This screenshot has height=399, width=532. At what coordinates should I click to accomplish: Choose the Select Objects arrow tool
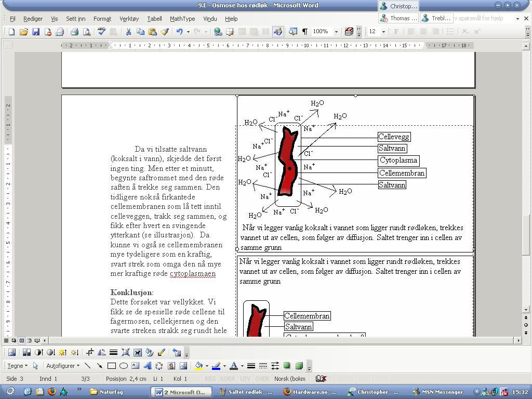pos(36,366)
